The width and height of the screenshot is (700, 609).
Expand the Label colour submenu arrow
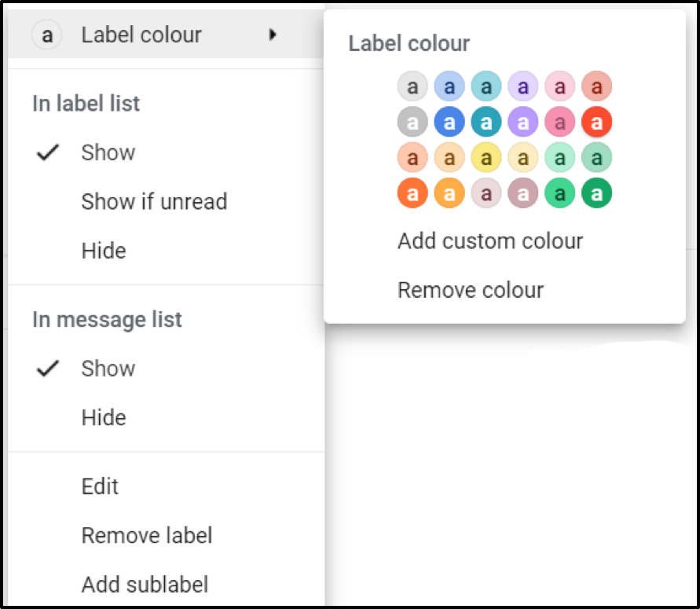pyautogui.click(x=273, y=35)
